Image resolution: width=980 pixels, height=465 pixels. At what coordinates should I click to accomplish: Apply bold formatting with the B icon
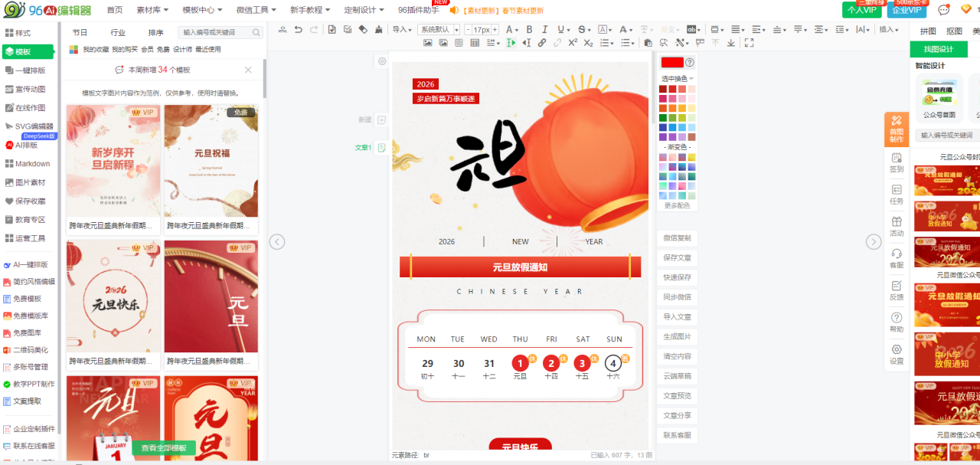[x=528, y=30]
